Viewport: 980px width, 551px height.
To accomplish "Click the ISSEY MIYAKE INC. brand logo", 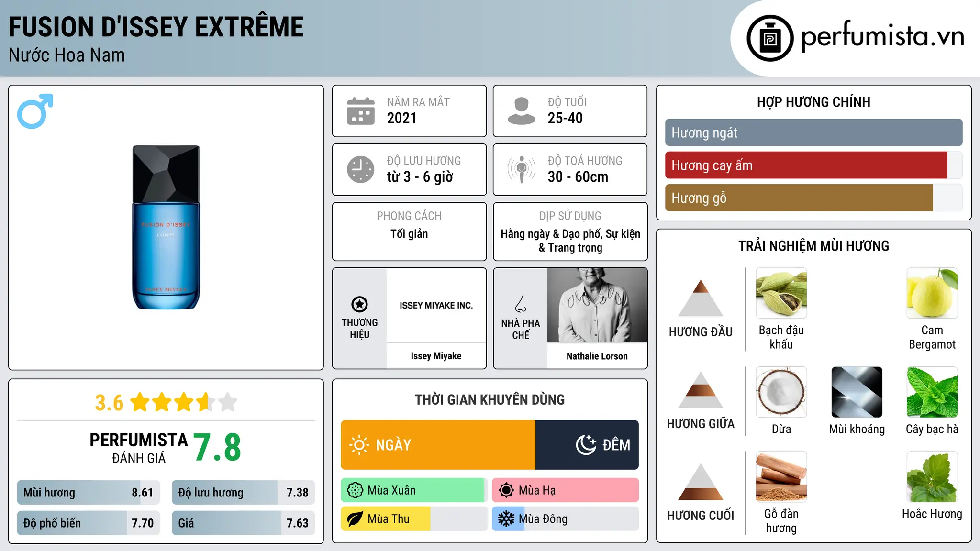I will pyautogui.click(x=436, y=305).
